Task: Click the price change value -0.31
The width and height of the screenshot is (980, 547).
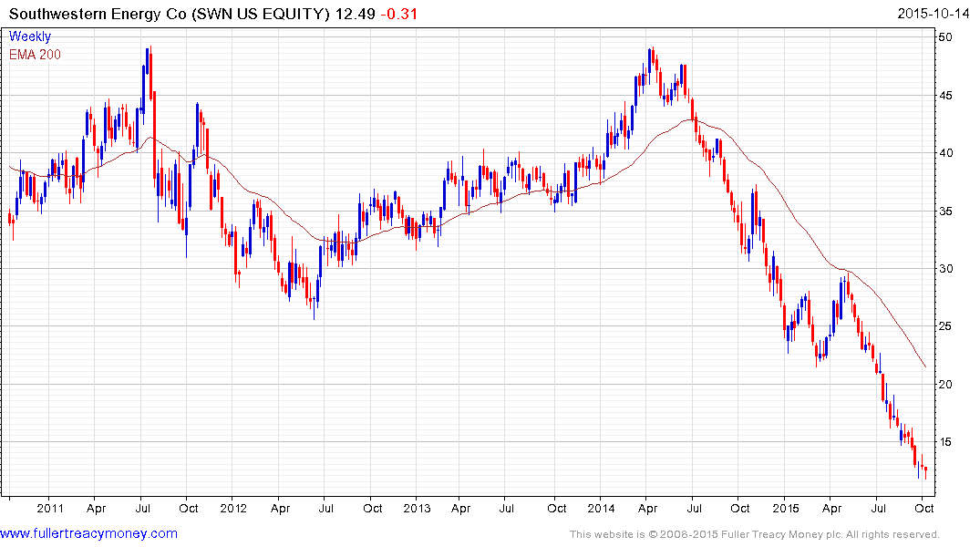Action: pyautogui.click(x=399, y=14)
